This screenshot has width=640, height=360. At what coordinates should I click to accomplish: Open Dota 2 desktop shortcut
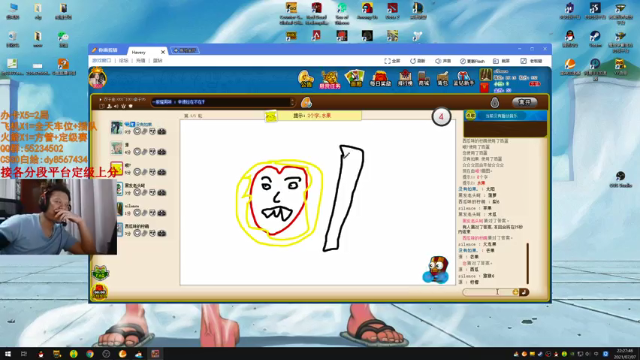click(392, 12)
